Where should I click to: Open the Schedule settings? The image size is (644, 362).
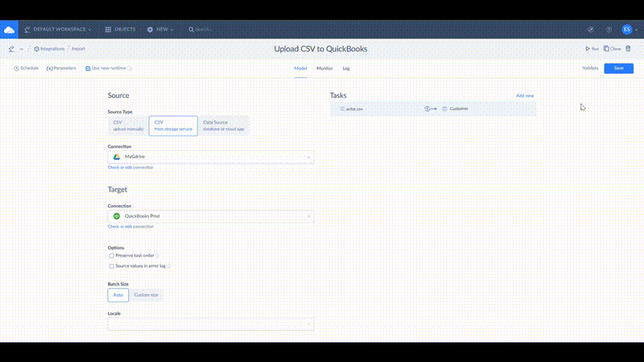point(26,68)
